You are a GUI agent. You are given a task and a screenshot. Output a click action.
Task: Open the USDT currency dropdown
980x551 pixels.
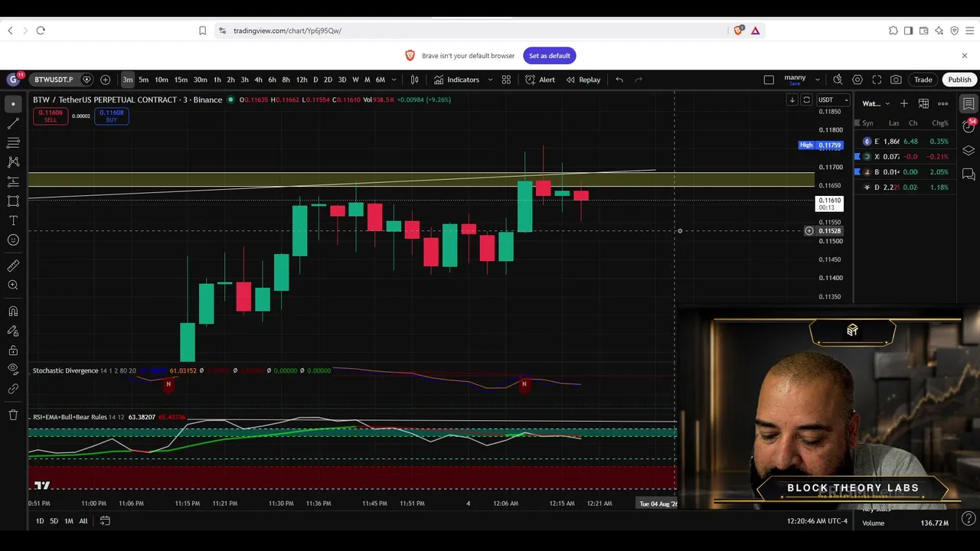(833, 99)
